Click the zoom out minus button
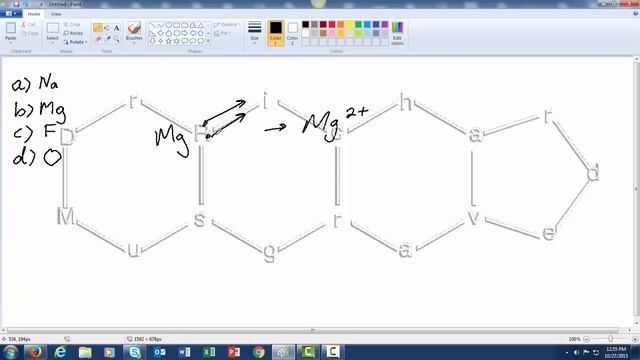 pyautogui.click(x=586, y=339)
